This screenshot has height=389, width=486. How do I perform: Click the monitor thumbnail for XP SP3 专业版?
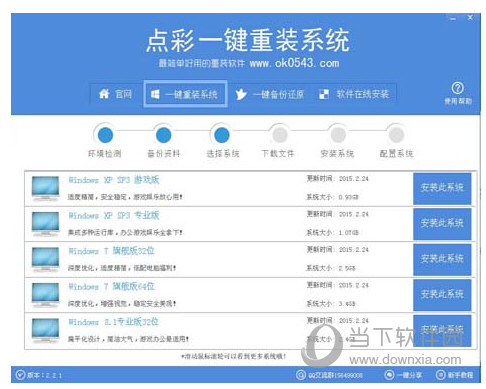tap(45, 224)
